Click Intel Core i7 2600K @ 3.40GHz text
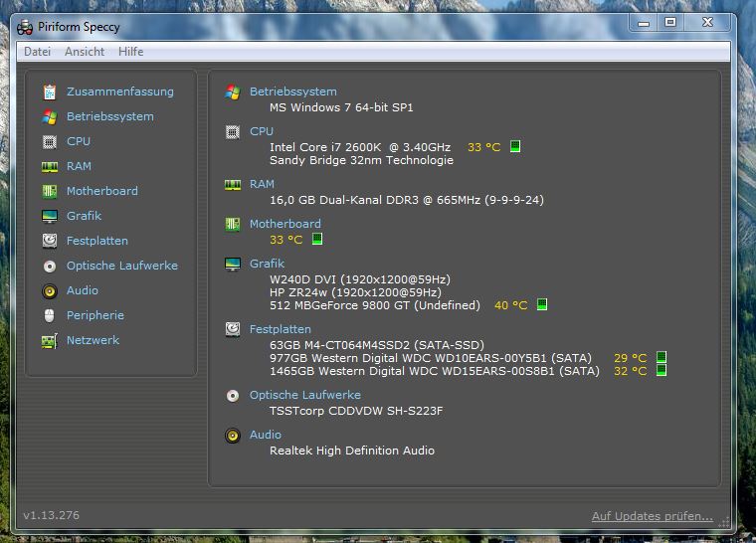Image resolution: width=756 pixels, height=543 pixels. [x=360, y=147]
